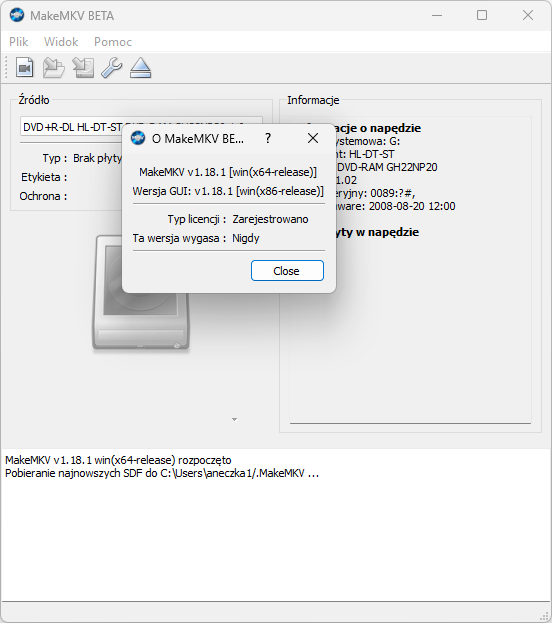Click the Open disc folder toolbar icon
This screenshot has width=552, height=623.
pyautogui.click(x=54, y=68)
